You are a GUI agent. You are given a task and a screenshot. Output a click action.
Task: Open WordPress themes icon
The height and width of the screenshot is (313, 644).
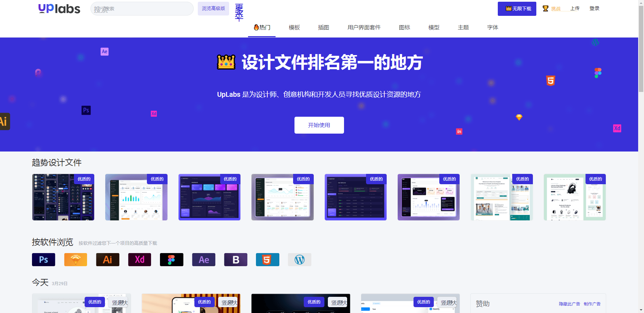pos(299,260)
